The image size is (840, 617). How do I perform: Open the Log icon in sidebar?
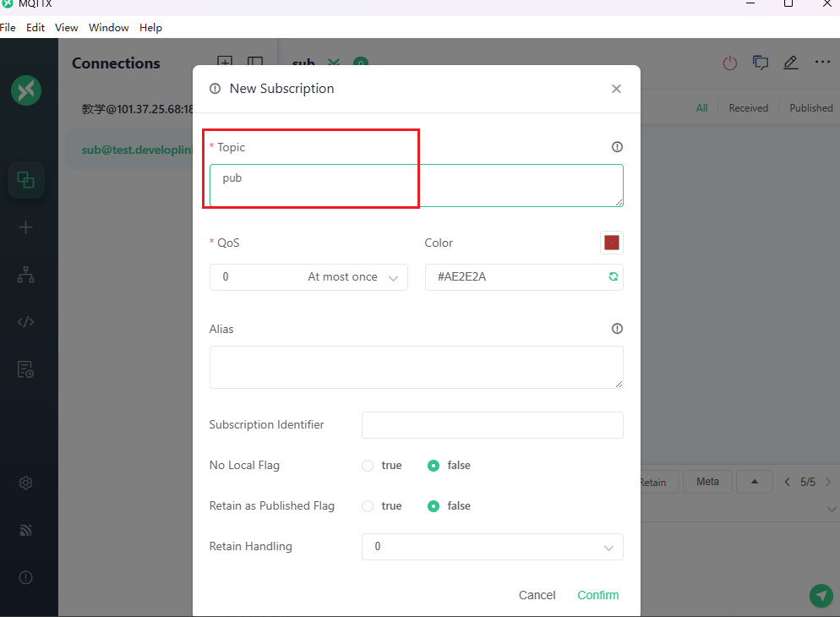tap(26, 369)
